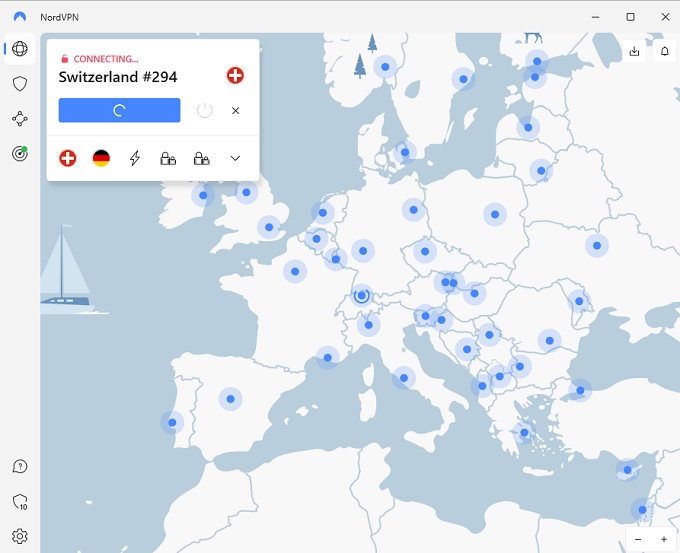Viewport: 680px width, 553px height.
Task: Click the CONNECTING... status text
Action: [106, 59]
